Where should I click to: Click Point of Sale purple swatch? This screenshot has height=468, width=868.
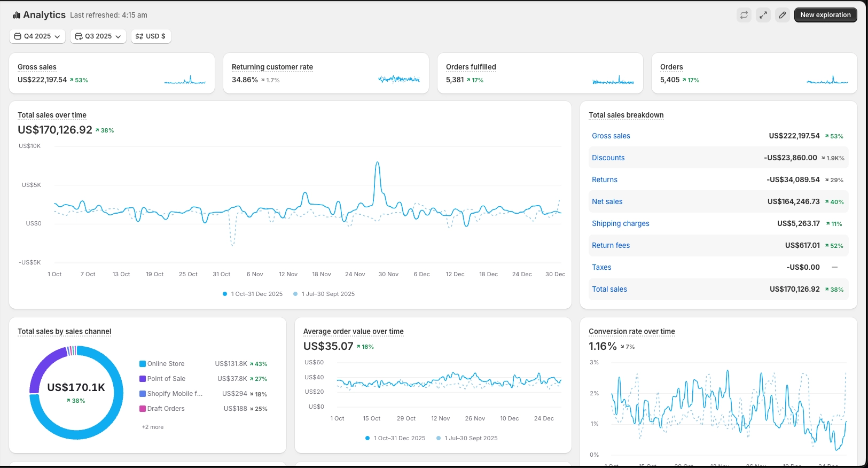143,379
